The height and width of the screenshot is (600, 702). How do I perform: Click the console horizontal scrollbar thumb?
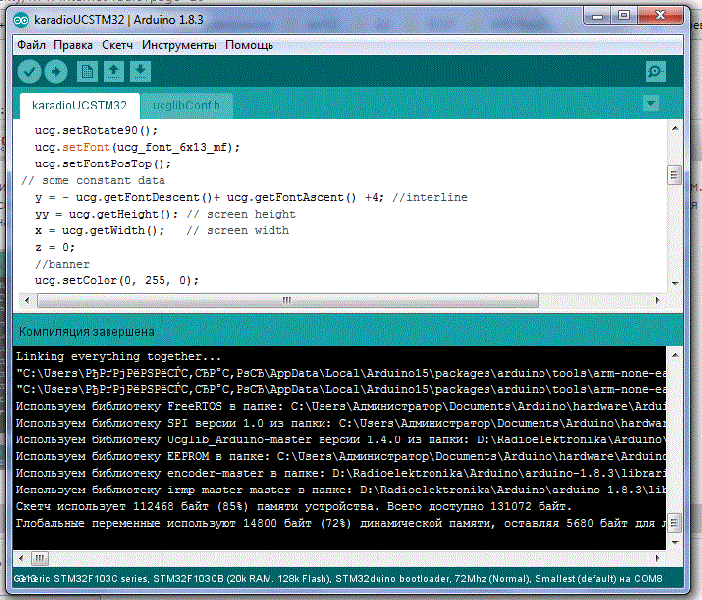coord(39,558)
